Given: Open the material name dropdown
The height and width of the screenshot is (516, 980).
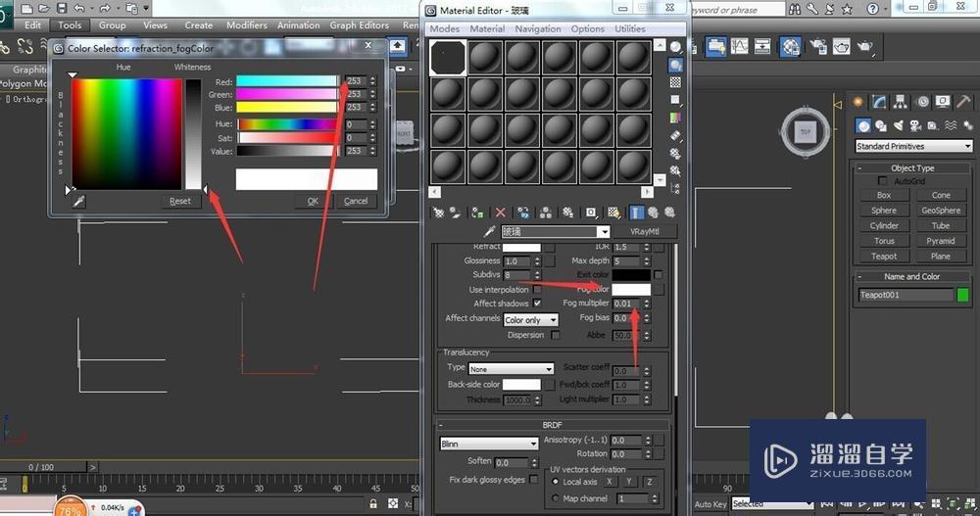Looking at the screenshot, I should [x=603, y=232].
